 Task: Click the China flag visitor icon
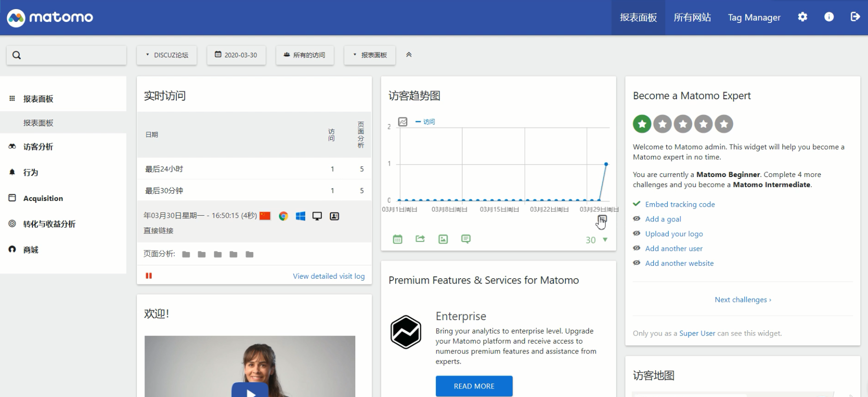(x=265, y=216)
